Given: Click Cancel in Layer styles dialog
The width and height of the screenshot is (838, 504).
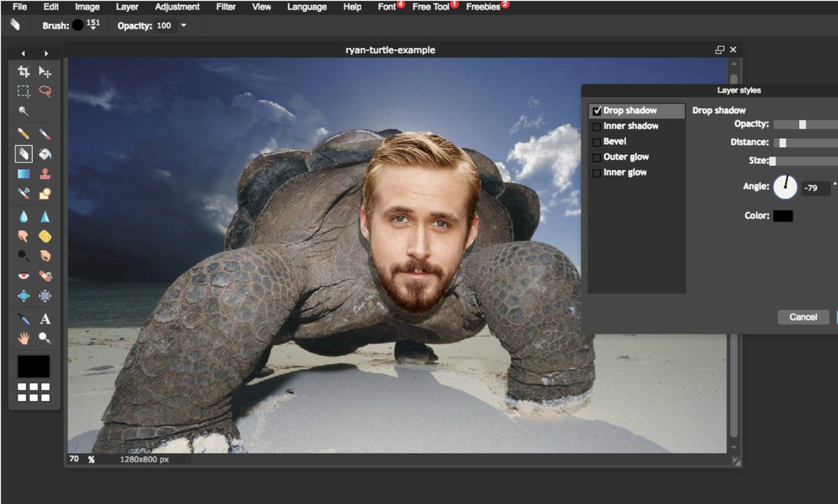Looking at the screenshot, I should click(x=803, y=318).
